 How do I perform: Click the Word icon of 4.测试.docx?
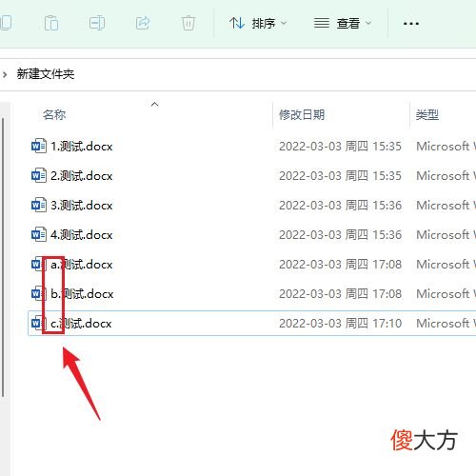39,234
